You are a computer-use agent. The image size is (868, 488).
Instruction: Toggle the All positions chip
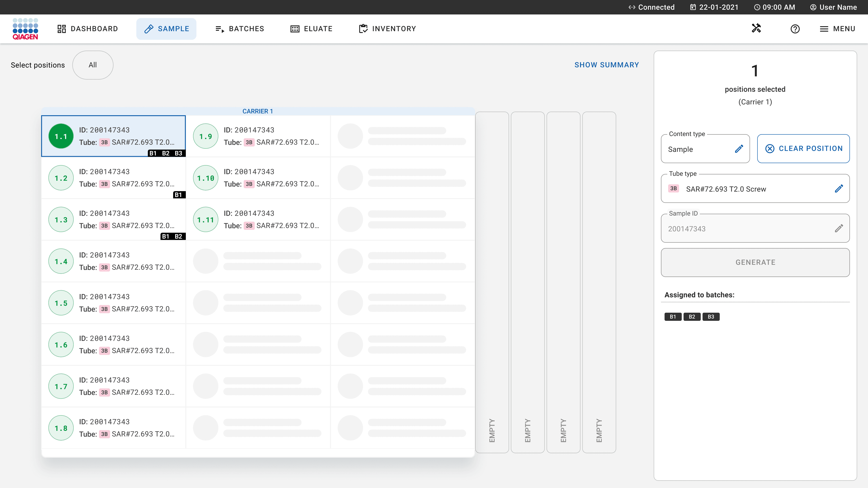point(93,65)
